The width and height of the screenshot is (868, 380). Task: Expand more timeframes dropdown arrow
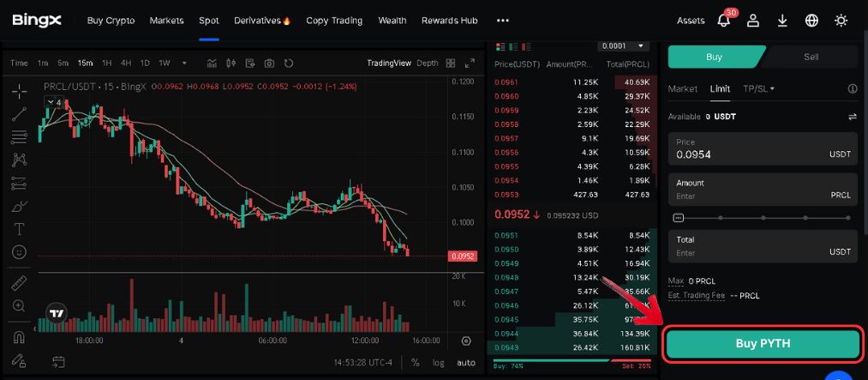click(184, 63)
